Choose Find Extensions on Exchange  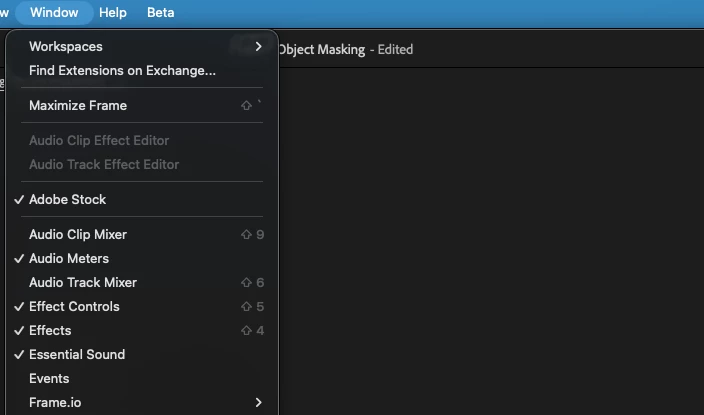point(142,71)
